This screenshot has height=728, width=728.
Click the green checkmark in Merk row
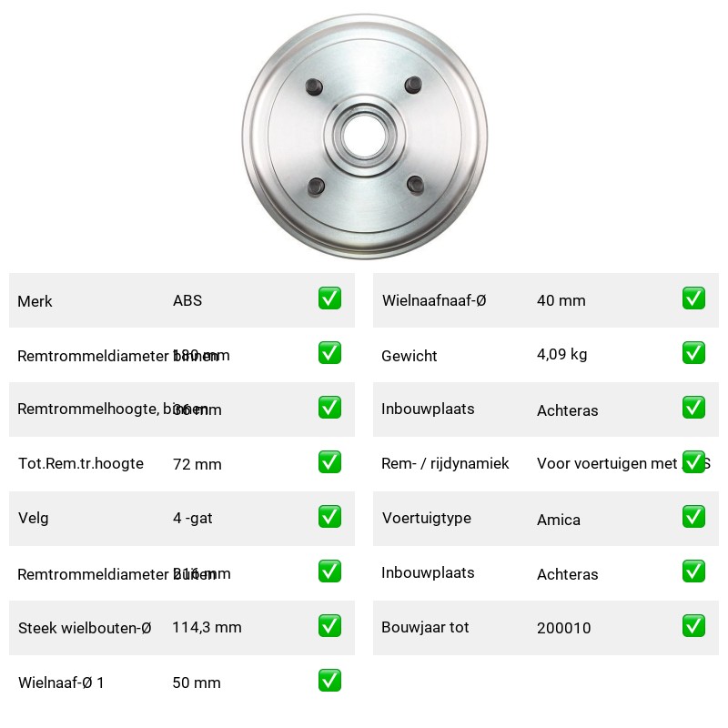click(329, 298)
